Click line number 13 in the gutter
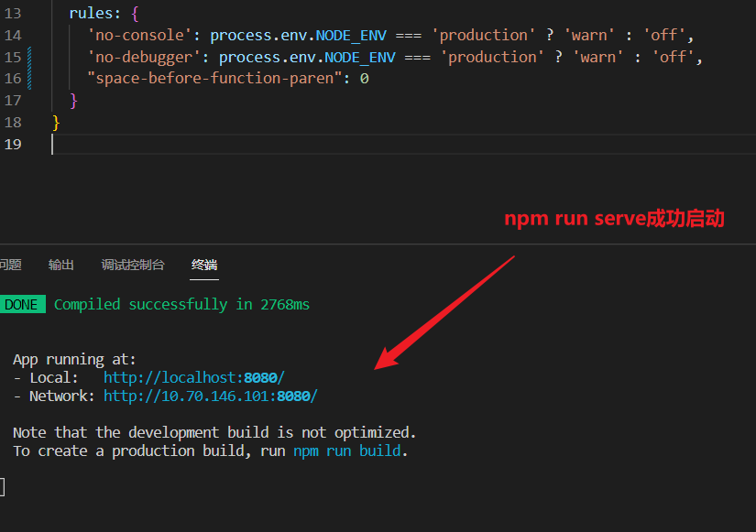Image resolution: width=756 pixels, height=532 pixels. 13,13
